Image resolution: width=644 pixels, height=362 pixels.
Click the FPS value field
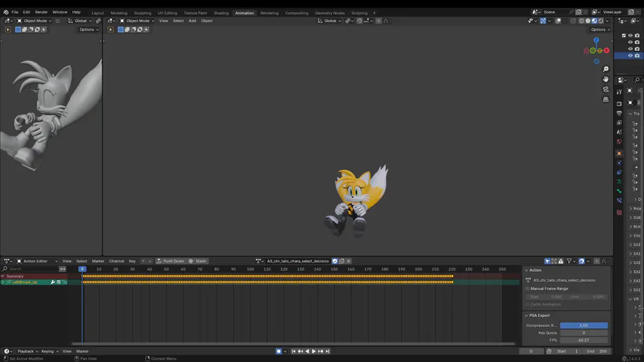pyautogui.click(x=584, y=341)
